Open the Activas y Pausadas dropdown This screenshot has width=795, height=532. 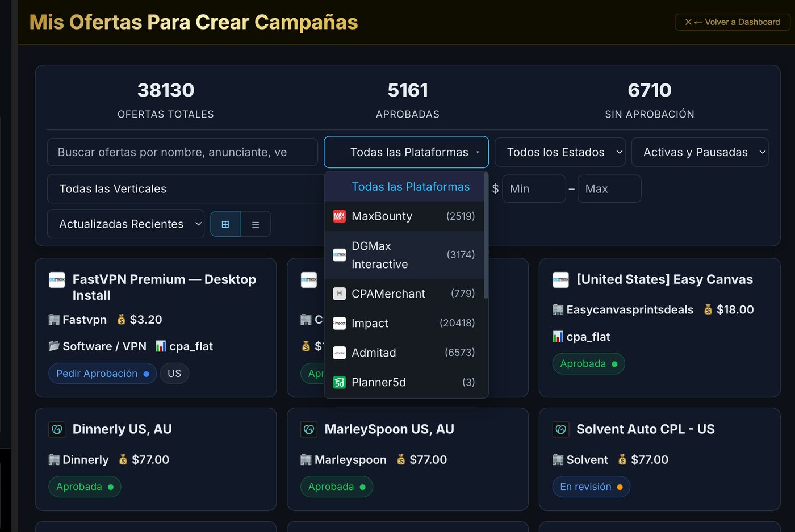tap(700, 152)
